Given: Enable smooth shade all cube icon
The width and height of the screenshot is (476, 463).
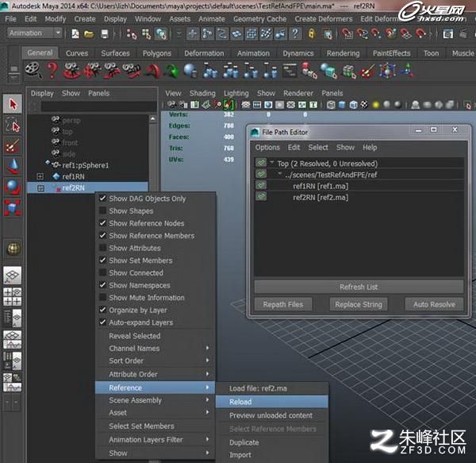Looking at the screenshot, I should [x=342, y=105].
